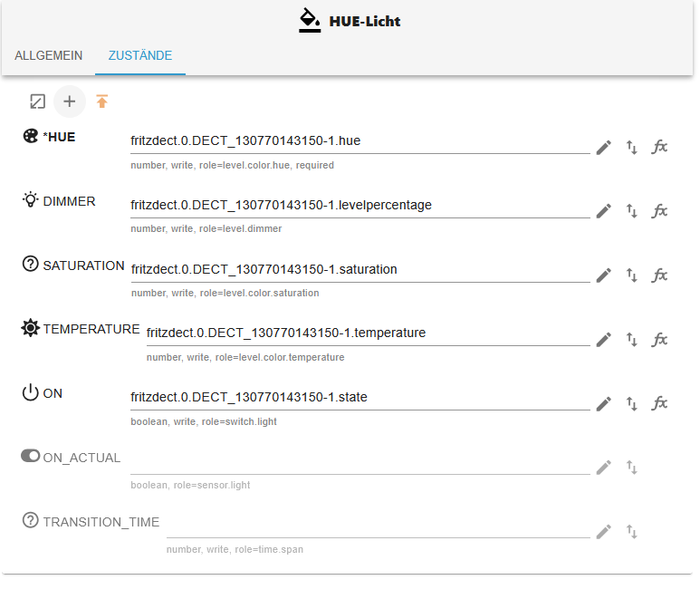The image size is (700, 589).
Task: Click the fx function icon for TEMPERATURE
Action: (660, 339)
